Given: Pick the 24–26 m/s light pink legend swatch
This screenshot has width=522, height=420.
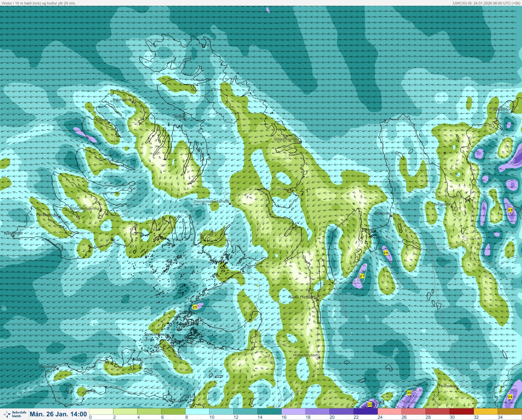Looking at the screenshot, I should pyautogui.click(x=390, y=411).
